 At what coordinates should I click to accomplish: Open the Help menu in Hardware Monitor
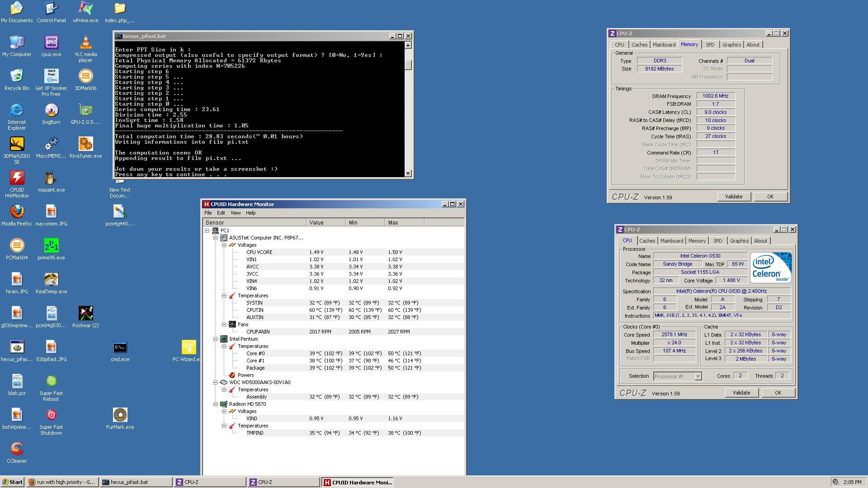coord(250,213)
